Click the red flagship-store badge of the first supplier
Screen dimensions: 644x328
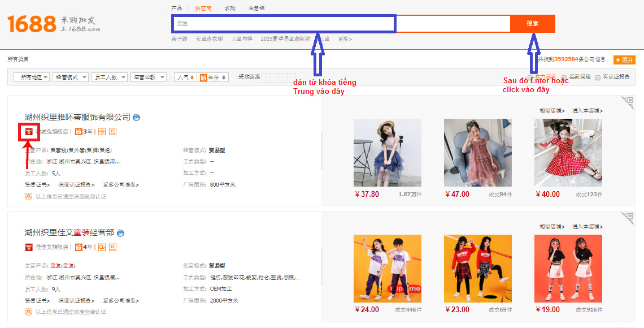pos(29,132)
